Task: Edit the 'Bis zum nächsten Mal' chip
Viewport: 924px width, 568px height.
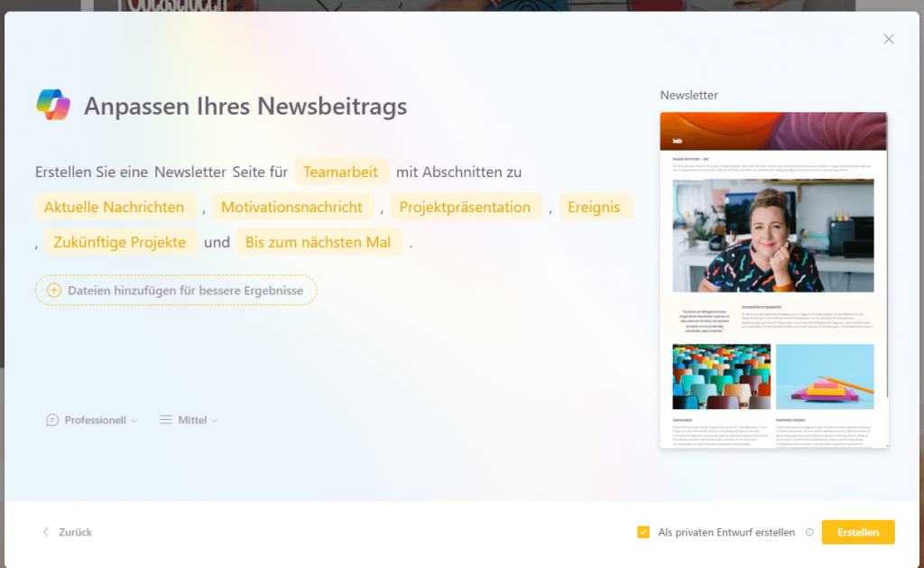Action: pyautogui.click(x=319, y=242)
